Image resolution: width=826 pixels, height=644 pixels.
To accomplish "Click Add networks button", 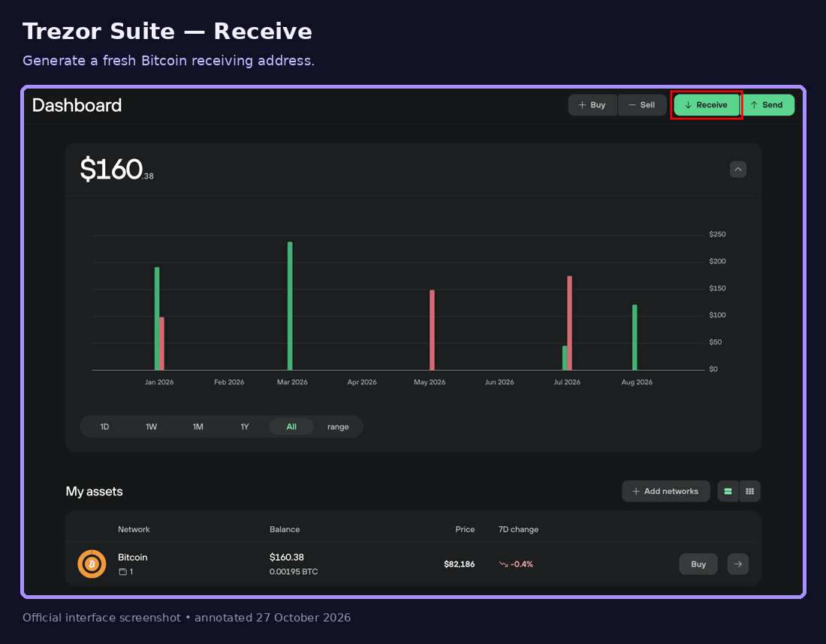I will [x=666, y=492].
